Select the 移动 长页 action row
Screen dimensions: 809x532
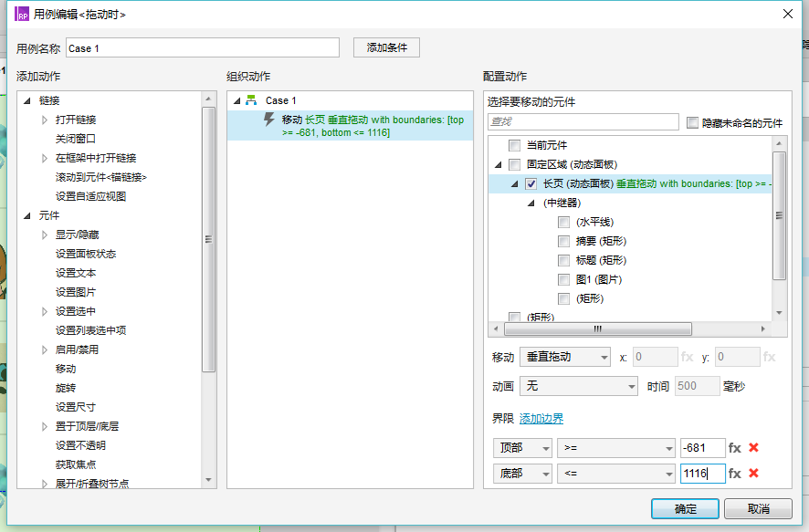point(350,126)
